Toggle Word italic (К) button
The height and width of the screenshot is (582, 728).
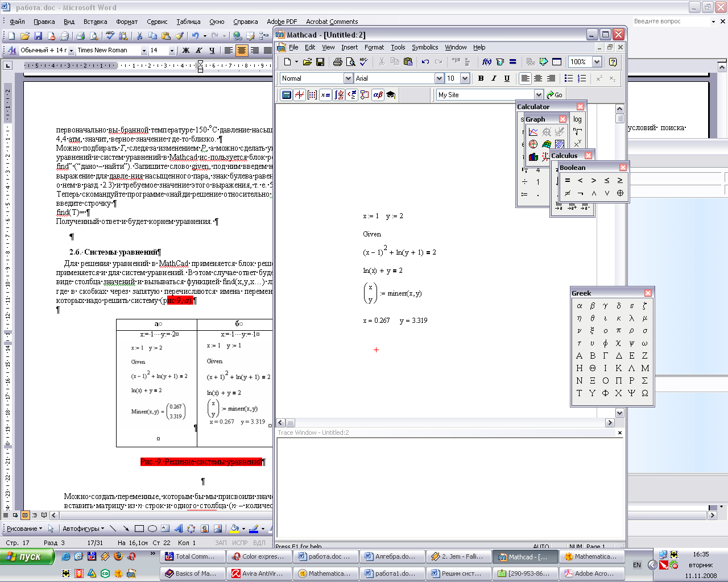(199, 50)
